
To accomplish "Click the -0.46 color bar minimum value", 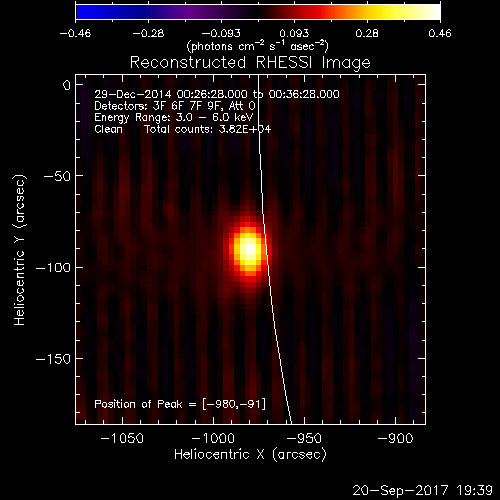I will tap(75, 33).
